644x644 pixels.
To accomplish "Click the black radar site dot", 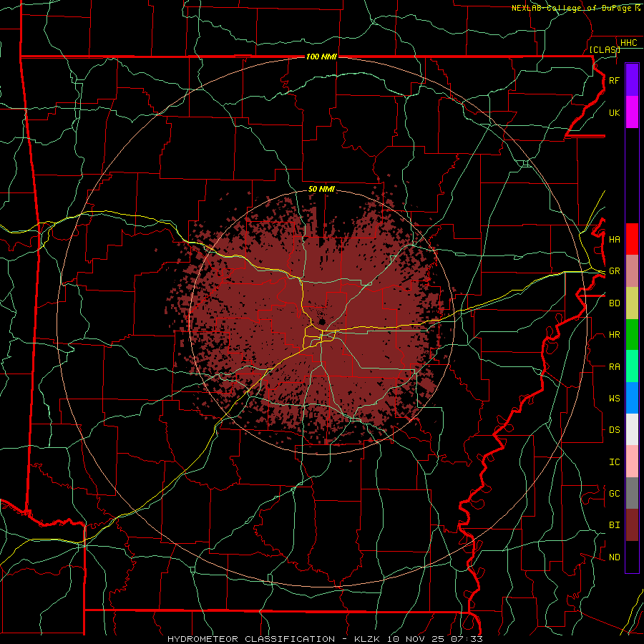I will point(322,321).
